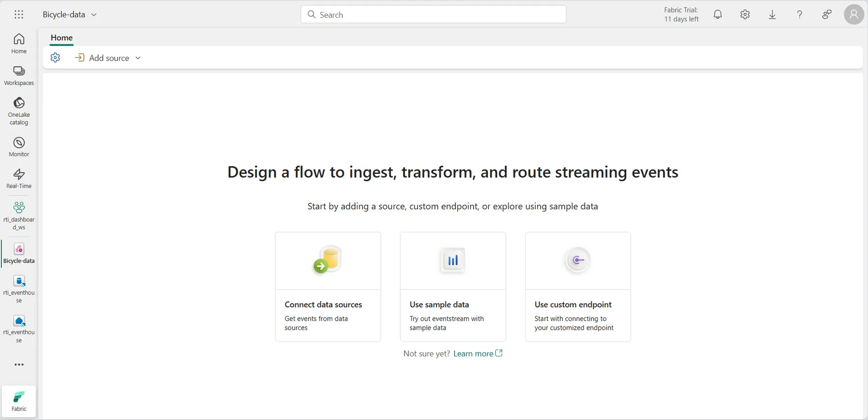Go to Home in left sidebar
The image size is (868, 420).
[19, 43]
